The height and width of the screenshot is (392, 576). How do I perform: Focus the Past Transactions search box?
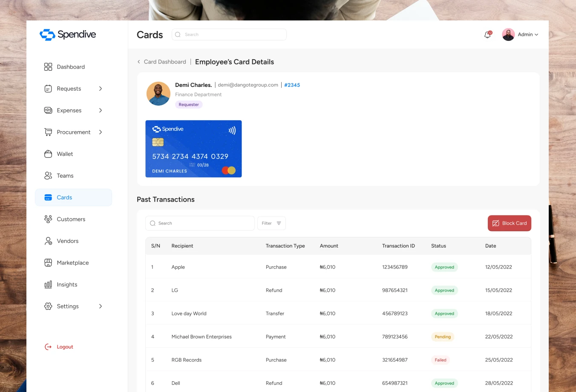200,223
